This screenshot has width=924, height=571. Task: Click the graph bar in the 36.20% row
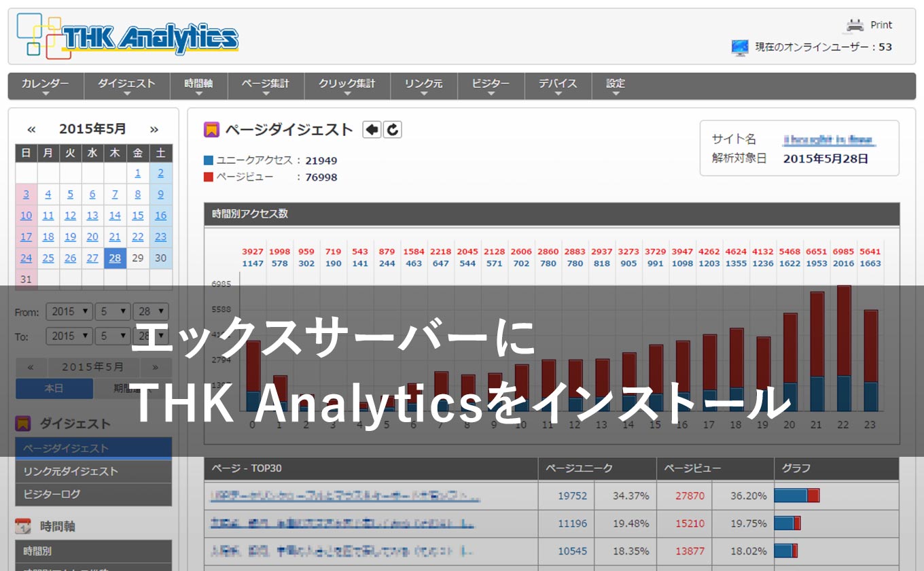pyautogui.click(x=797, y=496)
